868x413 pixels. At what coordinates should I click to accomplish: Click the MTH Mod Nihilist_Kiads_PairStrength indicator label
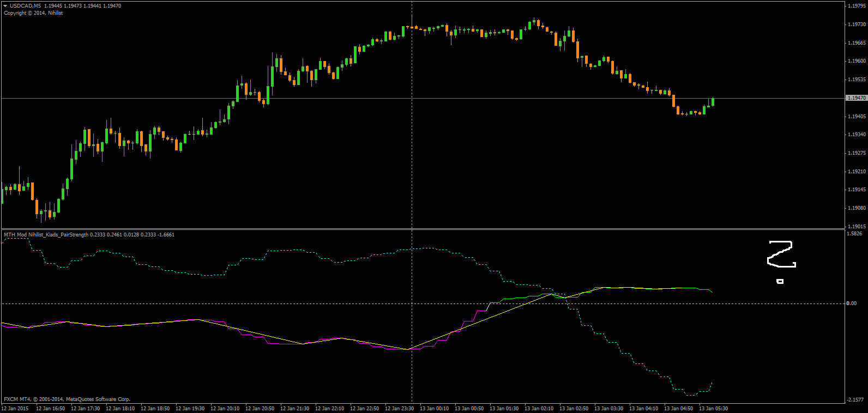[x=46, y=235]
